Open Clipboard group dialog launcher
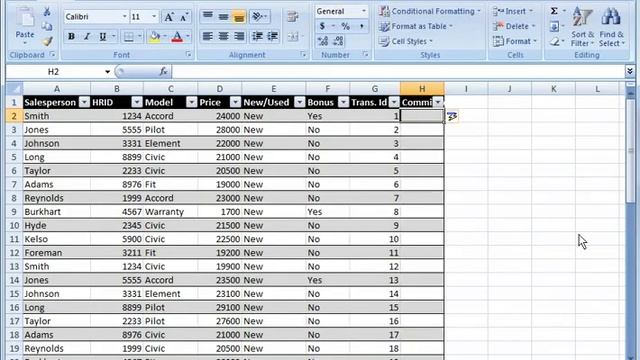The width and height of the screenshot is (640, 360). click(x=52, y=54)
